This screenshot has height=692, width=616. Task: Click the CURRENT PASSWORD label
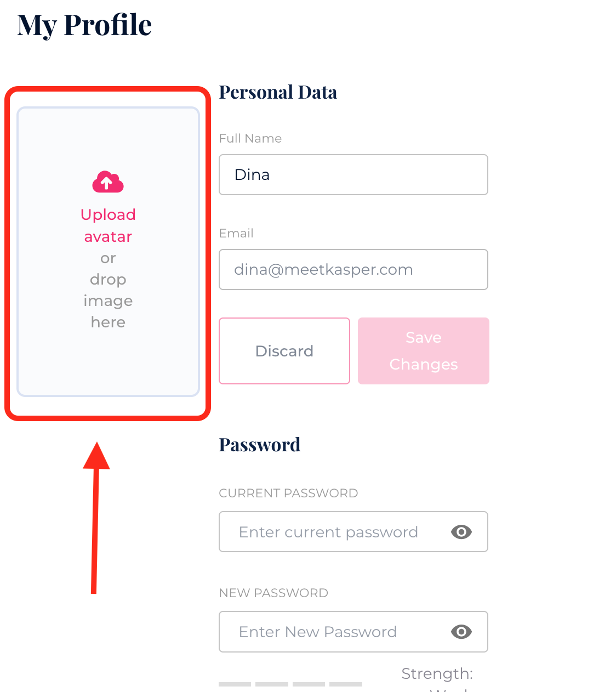pos(288,494)
